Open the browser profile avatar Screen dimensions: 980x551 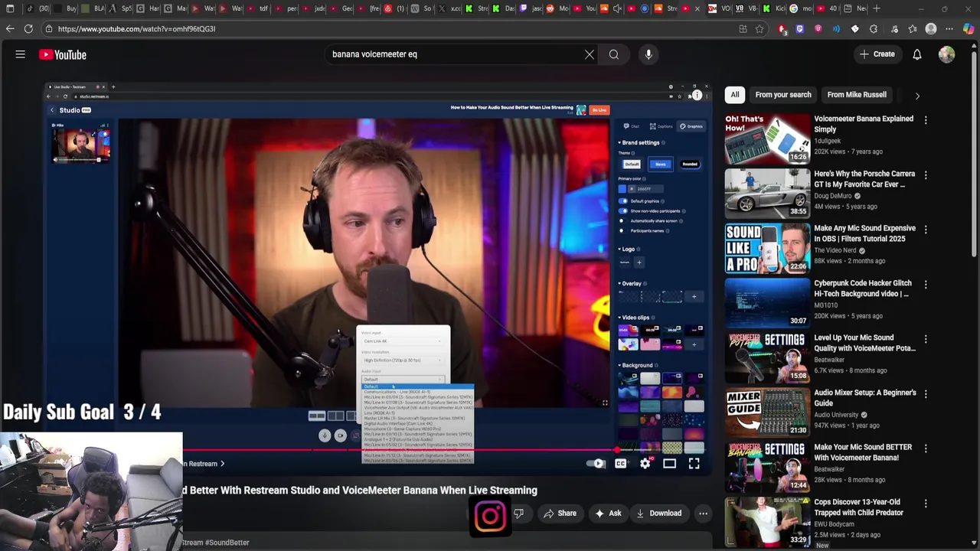pyautogui.click(x=931, y=29)
